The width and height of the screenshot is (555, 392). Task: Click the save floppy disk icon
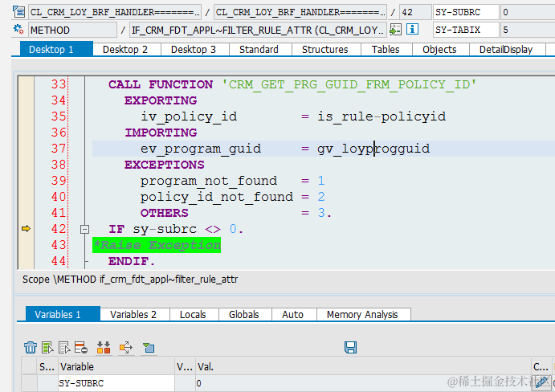tap(350, 347)
